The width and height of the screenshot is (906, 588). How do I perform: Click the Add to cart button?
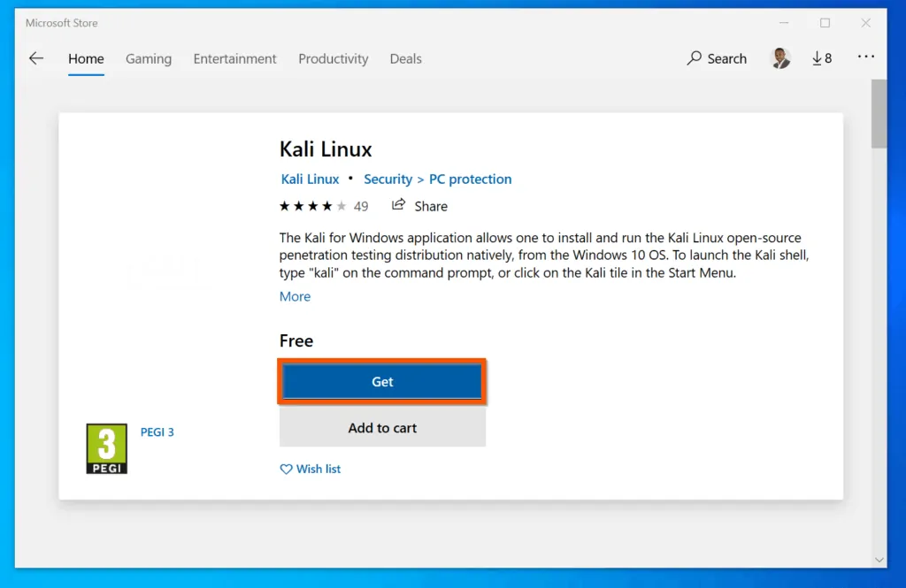[382, 428]
